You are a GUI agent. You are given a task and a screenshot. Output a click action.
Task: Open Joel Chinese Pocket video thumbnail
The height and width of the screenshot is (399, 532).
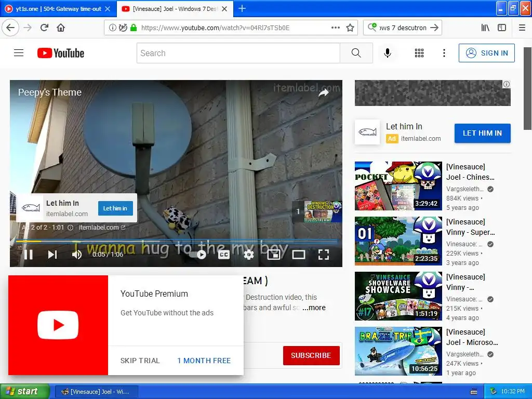pyautogui.click(x=398, y=186)
